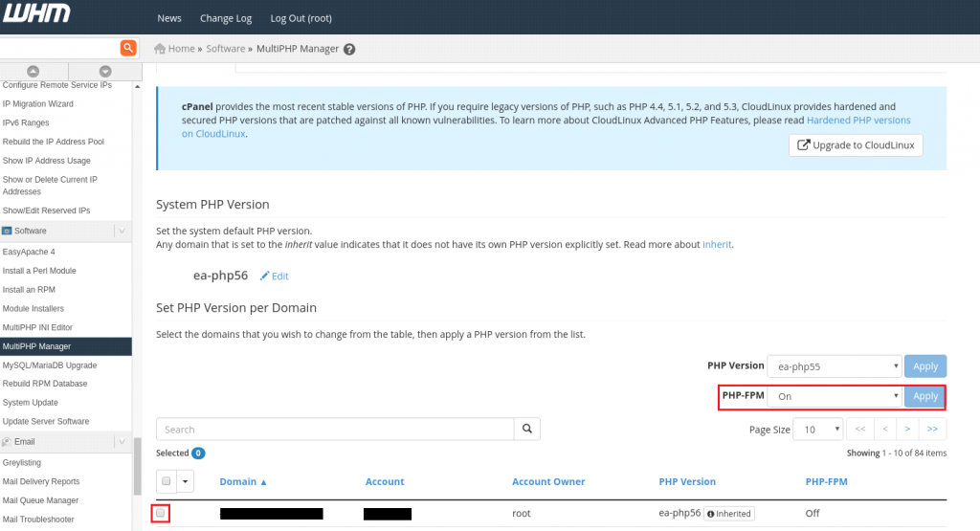980x531 pixels.
Task: Open Install a Perl Module
Action: [39, 271]
